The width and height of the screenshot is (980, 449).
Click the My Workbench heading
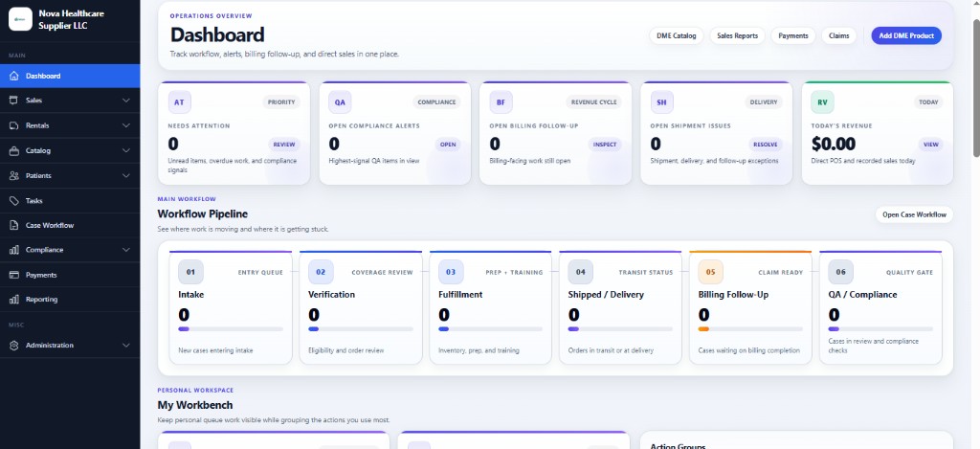coord(195,405)
